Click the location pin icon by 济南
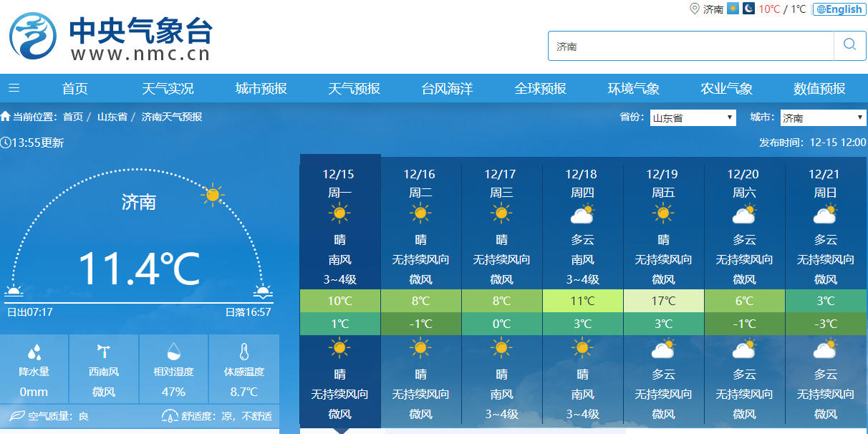This screenshot has width=868, height=434. click(x=693, y=9)
